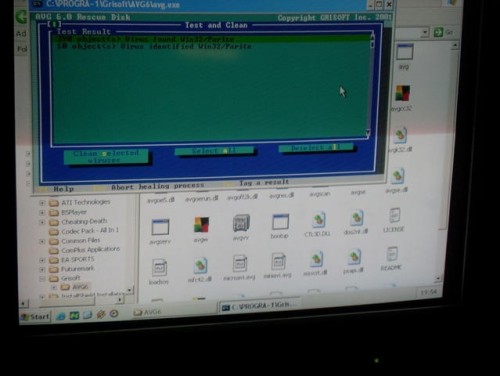The height and width of the screenshot is (376, 500).
Task: Select the avgserv application icon
Action: tap(160, 227)
